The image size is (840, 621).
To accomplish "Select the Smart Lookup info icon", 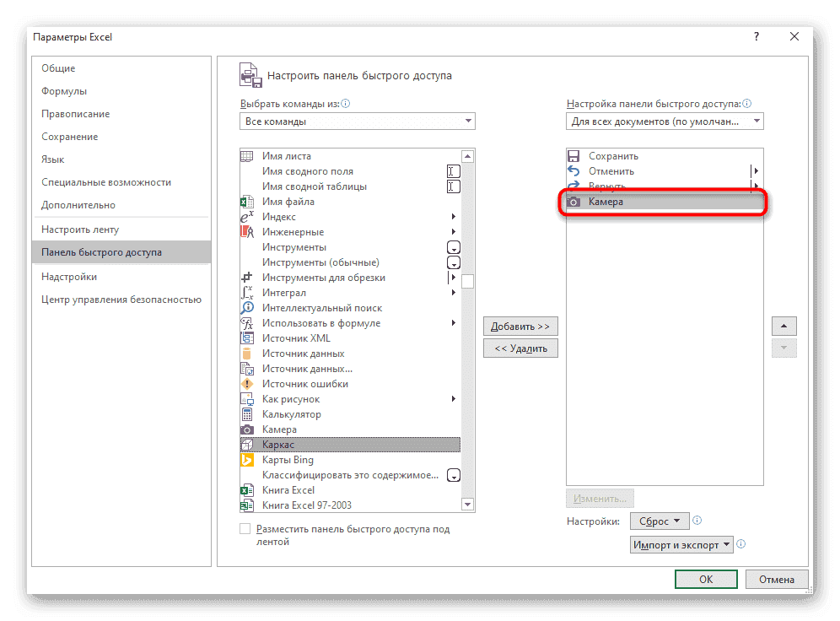I will click(247, 308).
